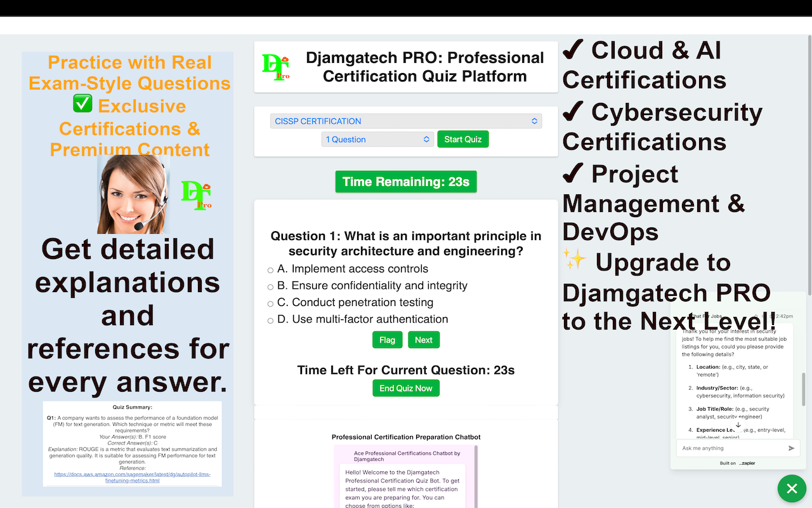Go to the Next question
The width and height of the screenshot is (812, 508).
[424, 340]
